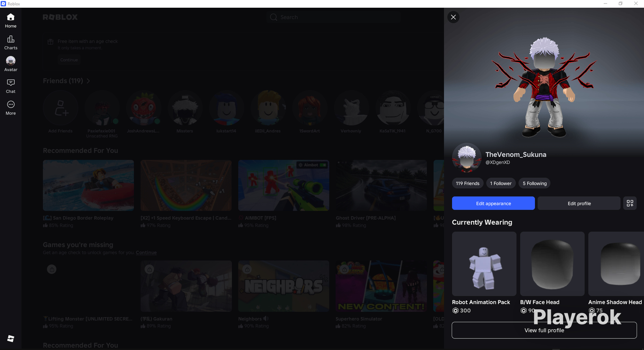Open the Superhero Simulator game thumbnail
The height and width of the screenshot is (350, 644).
click(x=381, y=286)
